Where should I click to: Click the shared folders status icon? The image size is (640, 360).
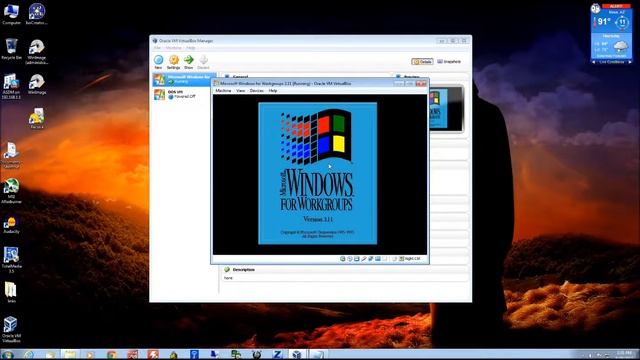378,259
